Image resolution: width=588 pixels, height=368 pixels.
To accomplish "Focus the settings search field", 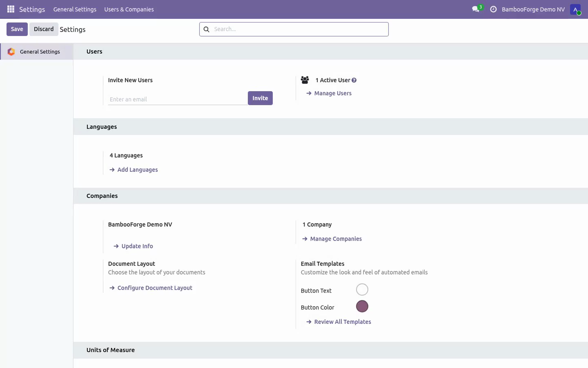I will click(294, 29).
